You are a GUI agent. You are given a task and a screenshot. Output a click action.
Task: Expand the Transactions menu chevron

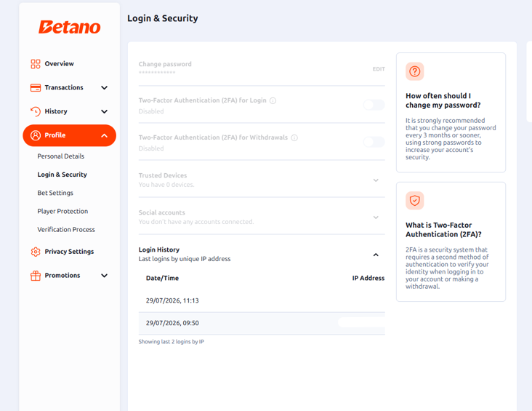105,87
